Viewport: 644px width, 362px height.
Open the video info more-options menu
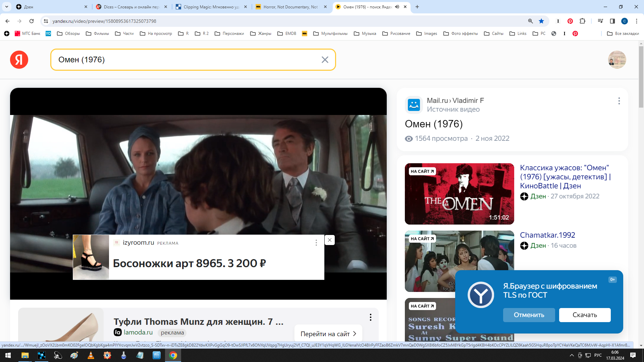[619, 101]
